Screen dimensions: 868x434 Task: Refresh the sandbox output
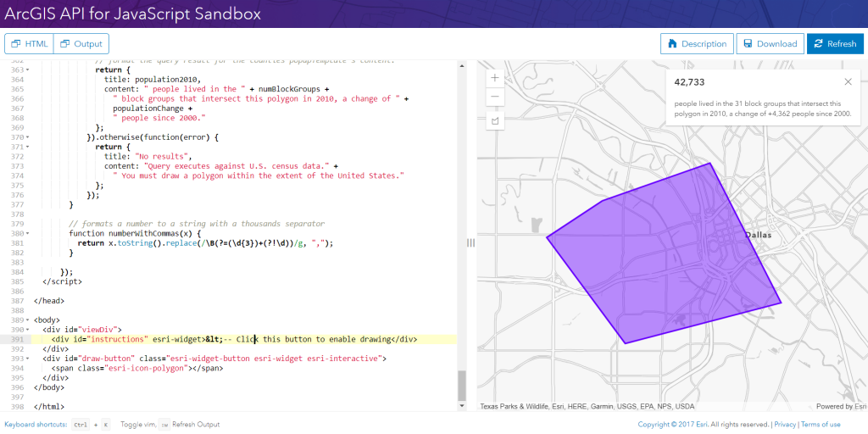835,44
